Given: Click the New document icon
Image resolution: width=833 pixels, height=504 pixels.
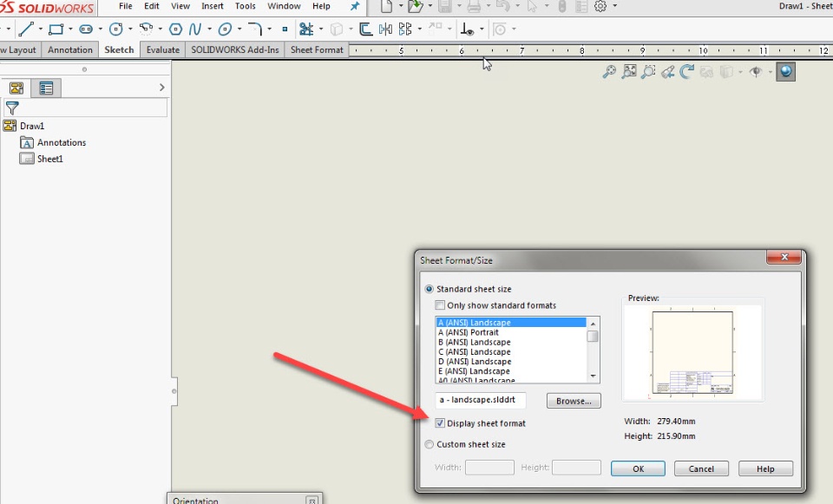Looking at the screenshot, I should click(386, 6).
